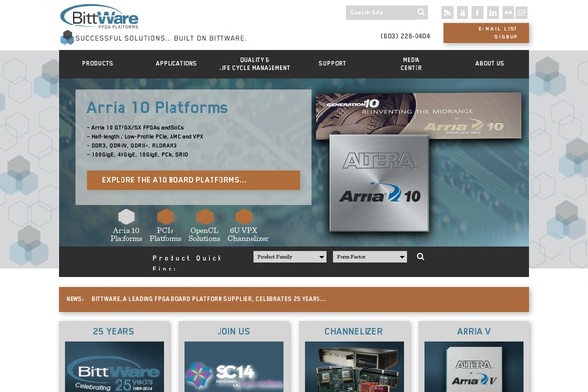Click the phone number (603) 226-0404

[406, 36]
